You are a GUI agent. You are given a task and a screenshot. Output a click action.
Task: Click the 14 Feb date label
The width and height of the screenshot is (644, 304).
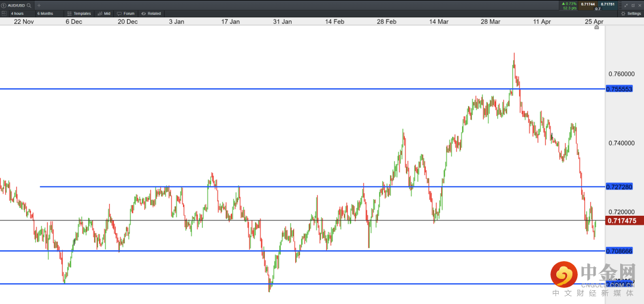pos(335,22)
